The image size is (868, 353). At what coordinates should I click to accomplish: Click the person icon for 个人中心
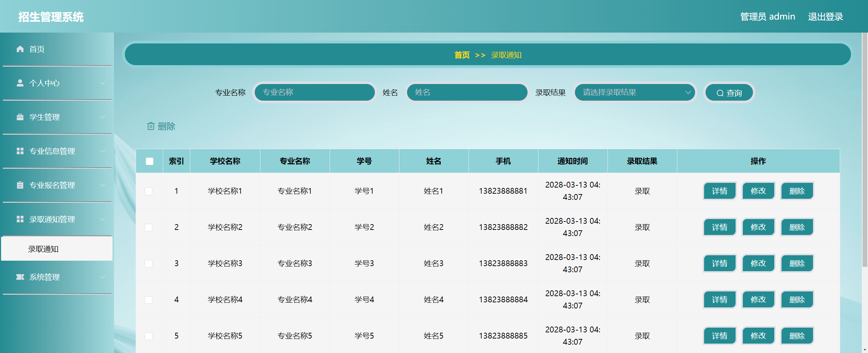20,83
